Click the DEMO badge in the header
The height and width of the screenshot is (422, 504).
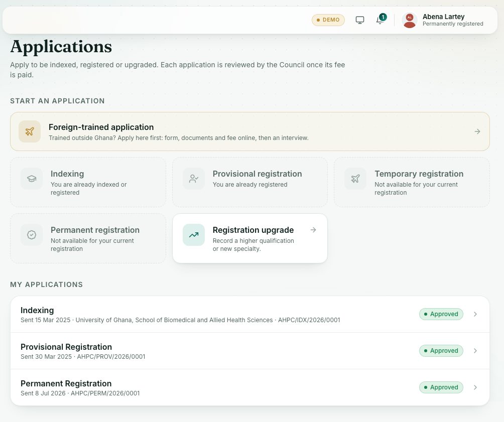(328, 20)
